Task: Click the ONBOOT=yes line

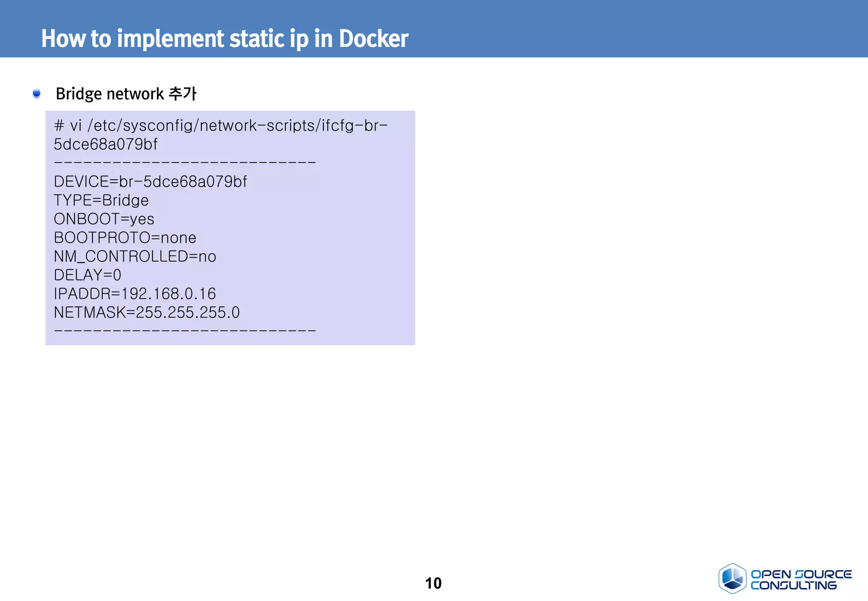Action: (104, 219)
